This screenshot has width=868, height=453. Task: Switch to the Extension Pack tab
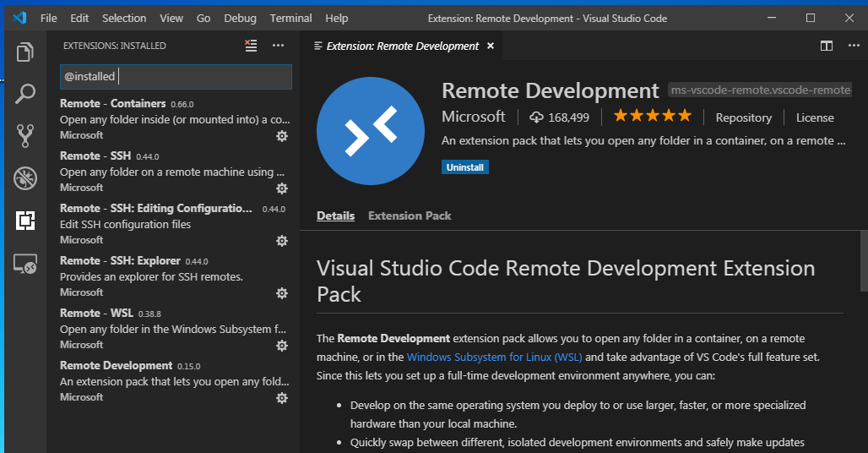(x=410, y=216)
